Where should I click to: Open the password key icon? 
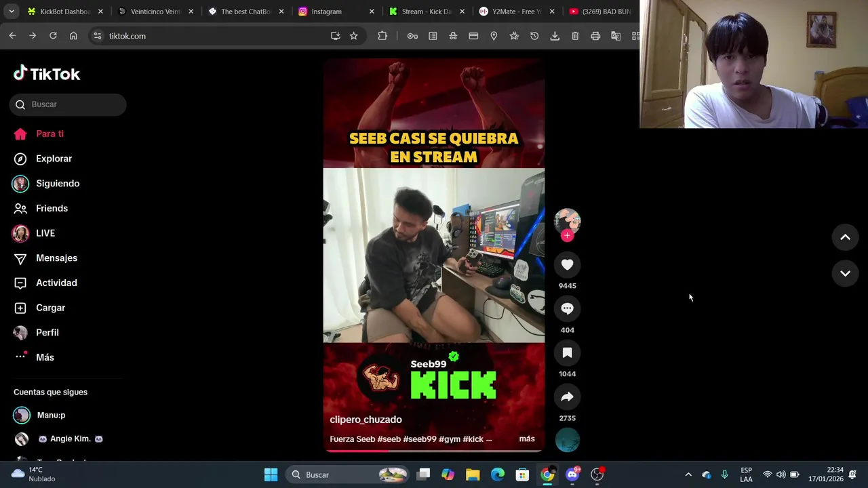coord(412,36)
